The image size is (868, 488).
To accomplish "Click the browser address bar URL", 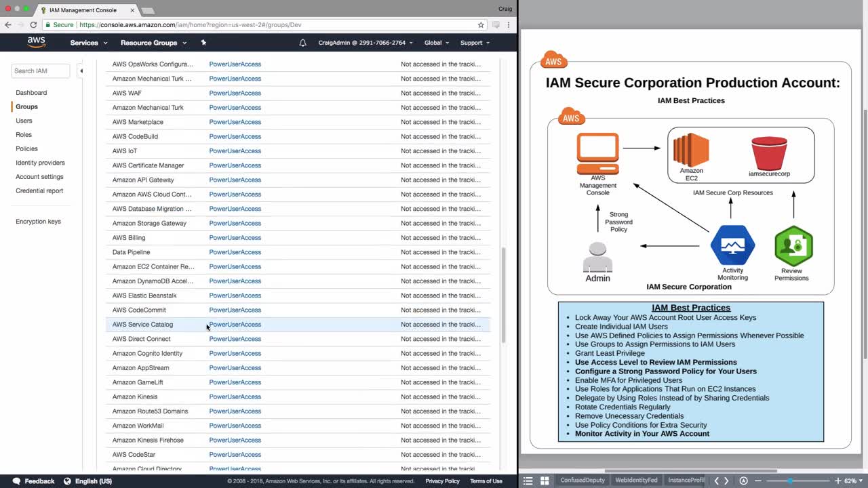I will 191,25.
